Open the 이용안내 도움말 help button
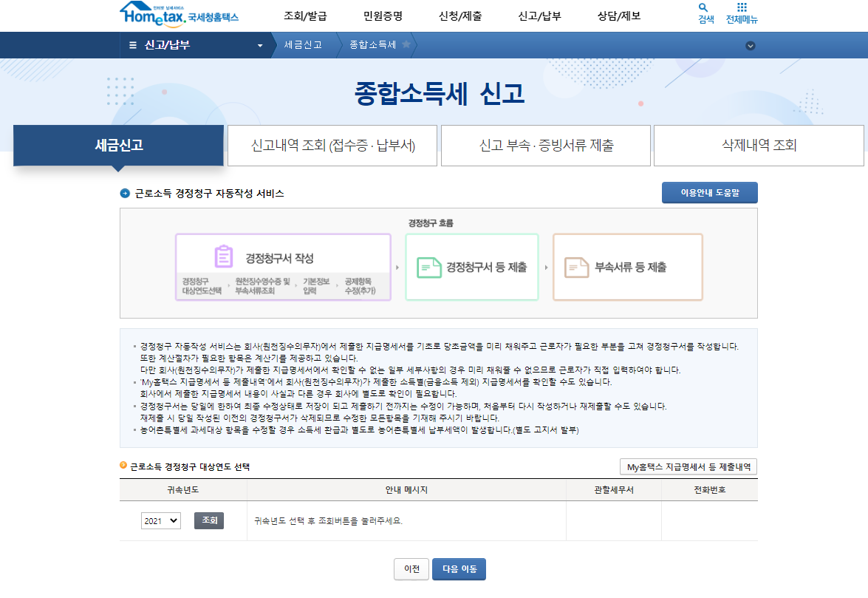Screen dimensions: 868x598 click(x=709, y=192)
